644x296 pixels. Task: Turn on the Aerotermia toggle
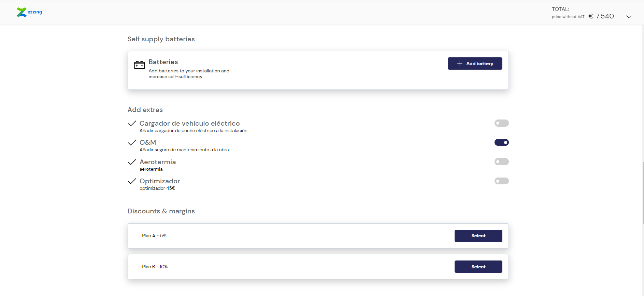pos(501,161)
